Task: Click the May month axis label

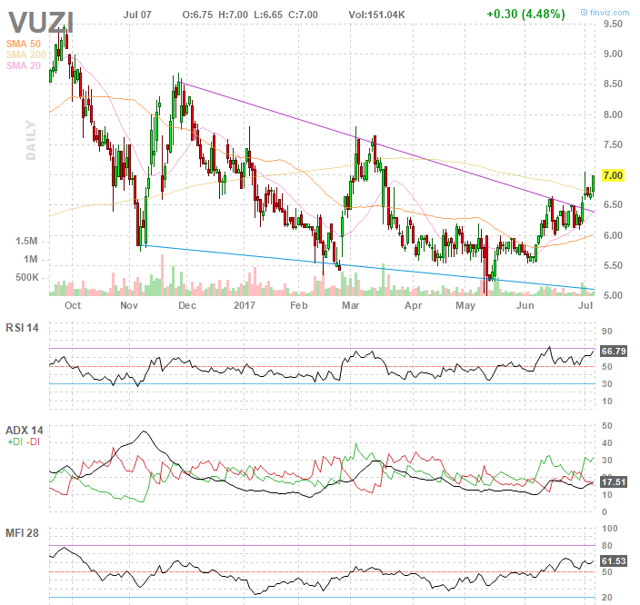Action: point(465,305)
